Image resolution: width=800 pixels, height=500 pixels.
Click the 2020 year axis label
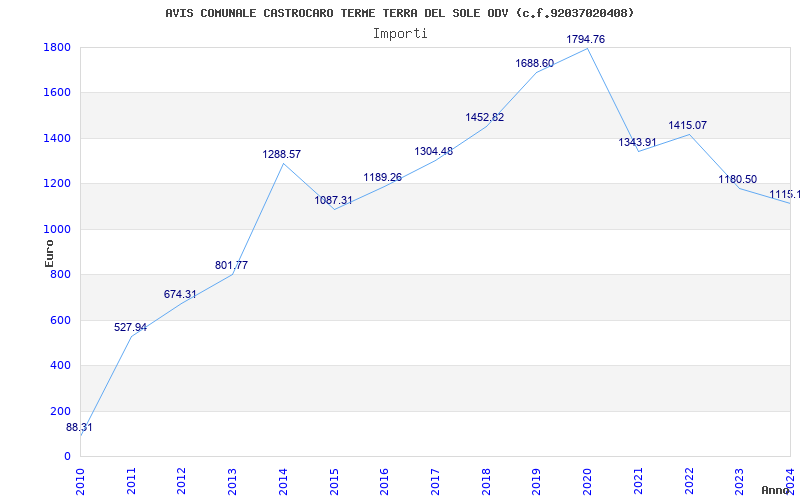click(x=588, y=481)
